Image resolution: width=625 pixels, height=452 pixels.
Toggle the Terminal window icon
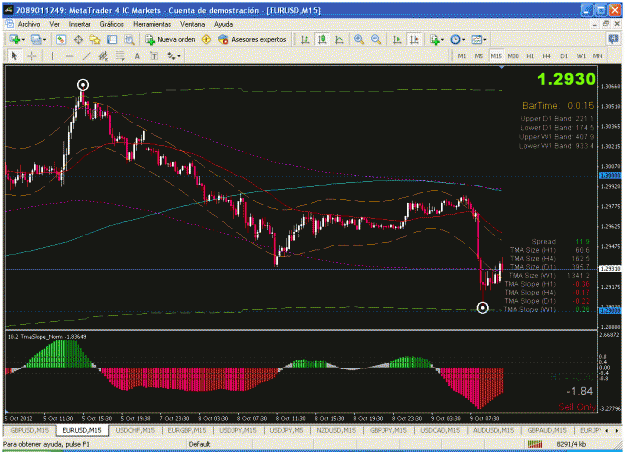click(112, 39)
